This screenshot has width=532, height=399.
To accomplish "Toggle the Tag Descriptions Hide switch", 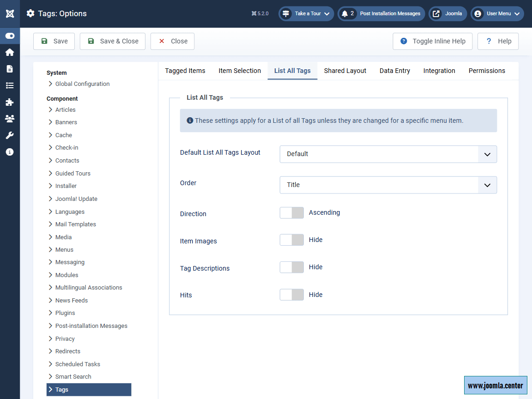I will pyautogui.click(x=292, y=267).
